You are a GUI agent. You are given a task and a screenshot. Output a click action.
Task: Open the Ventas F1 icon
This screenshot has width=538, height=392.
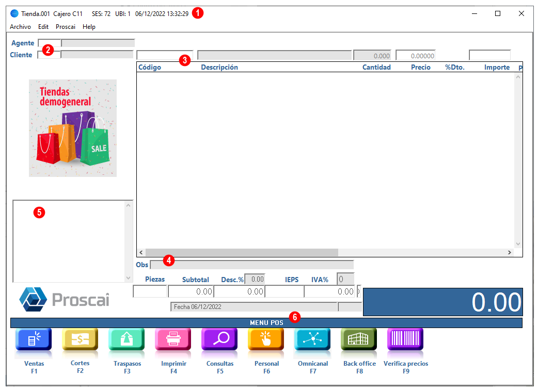[x=33, y=339]
